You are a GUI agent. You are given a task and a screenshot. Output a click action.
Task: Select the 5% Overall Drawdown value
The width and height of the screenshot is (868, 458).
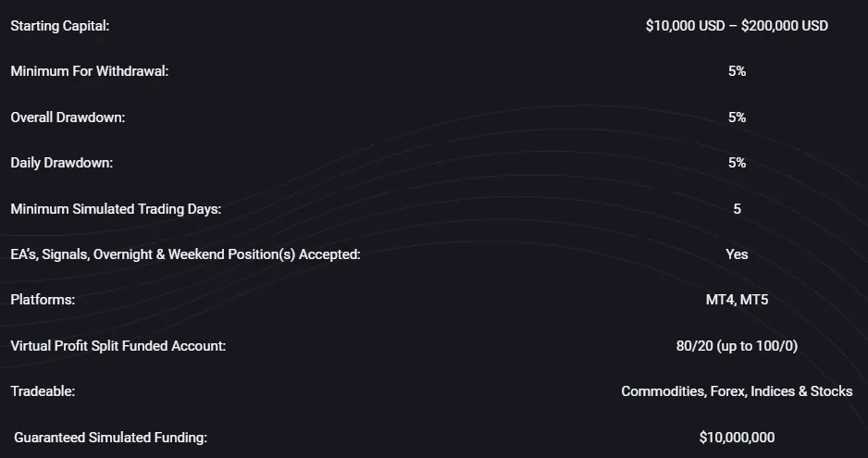737,118
